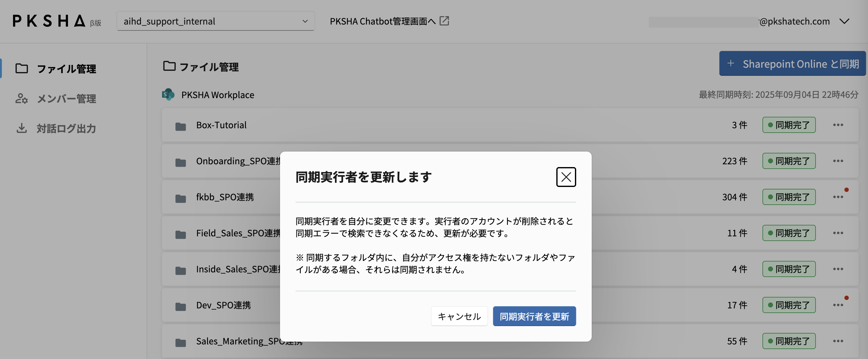Screen dimensions: 868x359
Task: Open the Field_Sales_SPO連携 folder name
Action: coord(238,233)
